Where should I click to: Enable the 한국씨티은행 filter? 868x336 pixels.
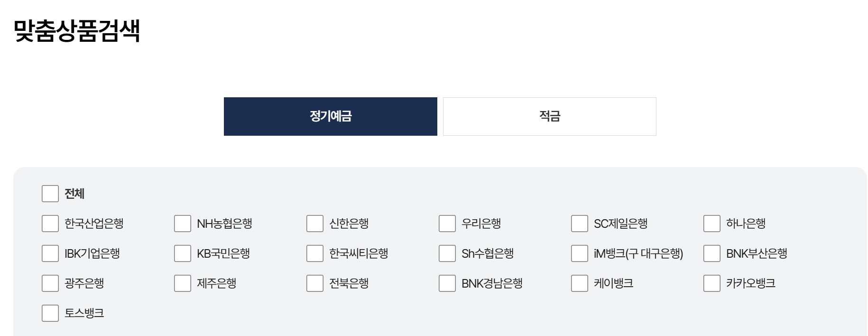pos(314,253)
